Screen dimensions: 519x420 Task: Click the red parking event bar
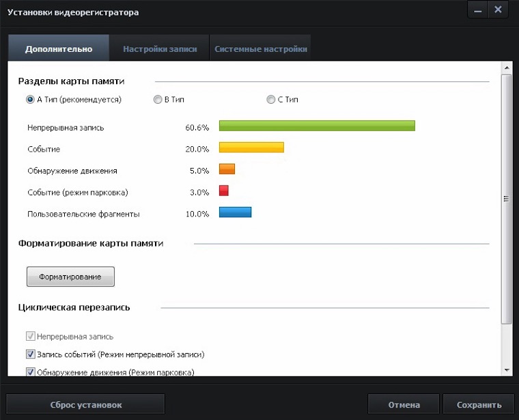(x=223, y=192)
